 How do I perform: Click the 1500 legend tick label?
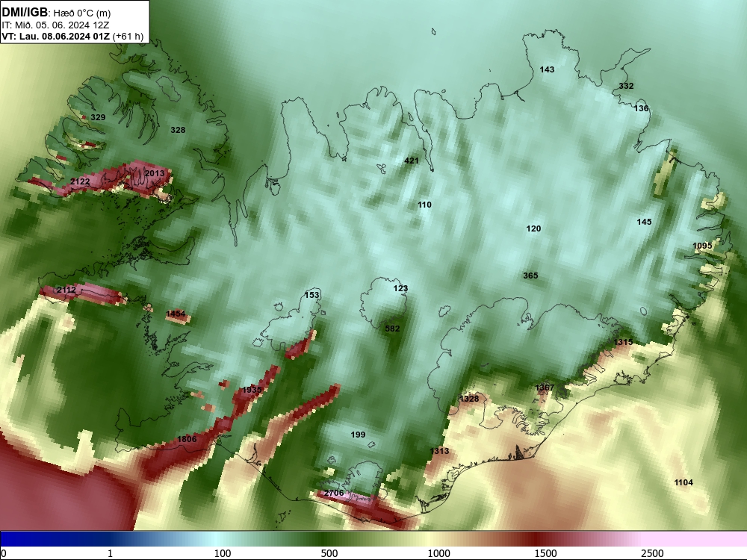(545, 553)
